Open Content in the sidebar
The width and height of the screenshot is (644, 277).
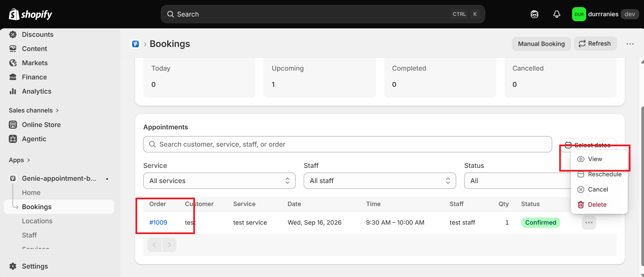tap(34, 49)
